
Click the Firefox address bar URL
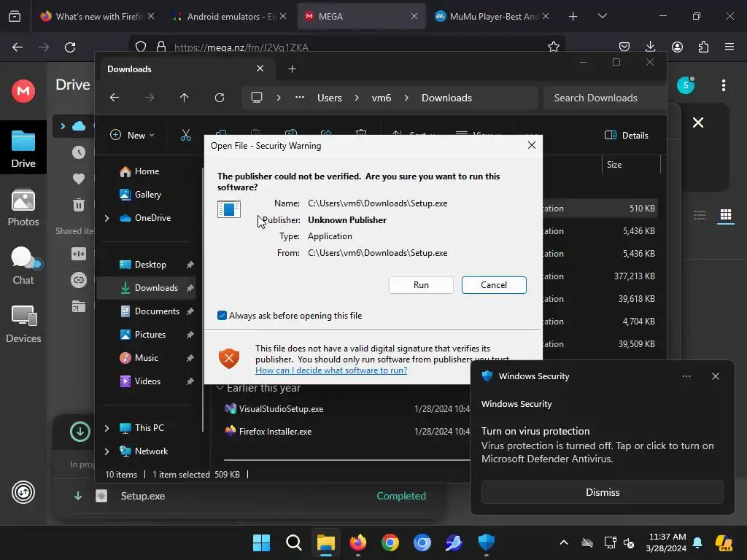[241, 47]
